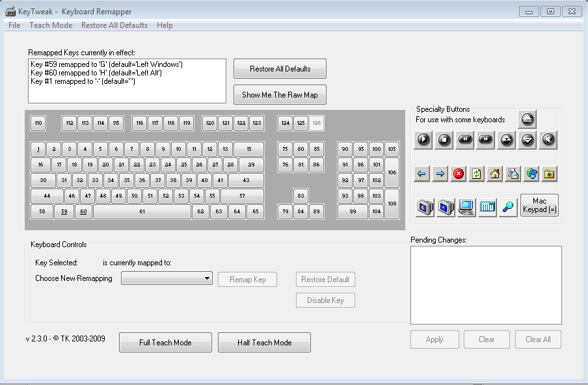588x385 pixels.
Task: Click the Search magnifier specialty button
Action: click(x=508, y=207)
